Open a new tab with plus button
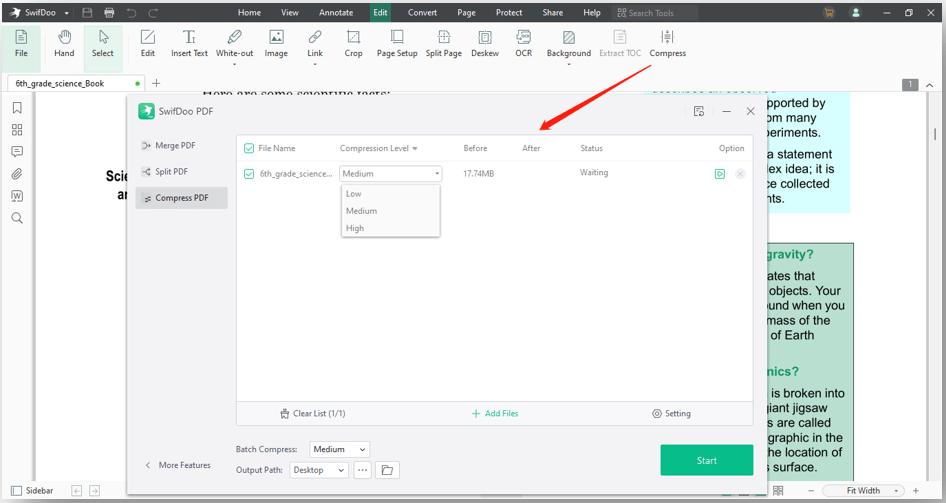The width and height of the screenshot is (946, 503). (156, 83)
